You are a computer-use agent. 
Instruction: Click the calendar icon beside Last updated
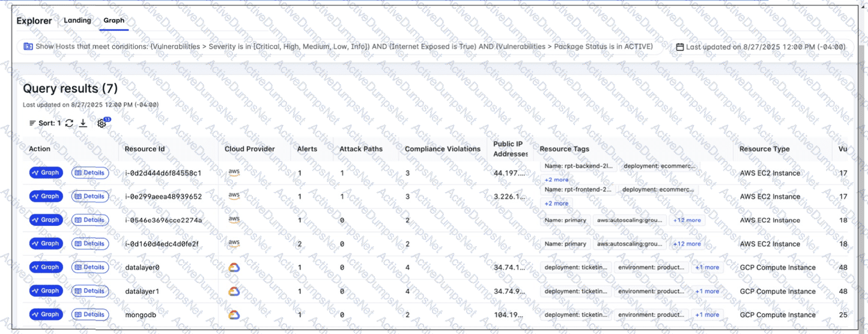point(679,47)
